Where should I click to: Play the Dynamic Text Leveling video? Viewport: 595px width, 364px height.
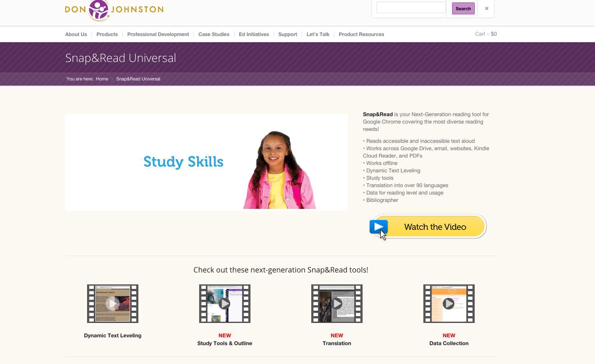[x=113, y=304]
